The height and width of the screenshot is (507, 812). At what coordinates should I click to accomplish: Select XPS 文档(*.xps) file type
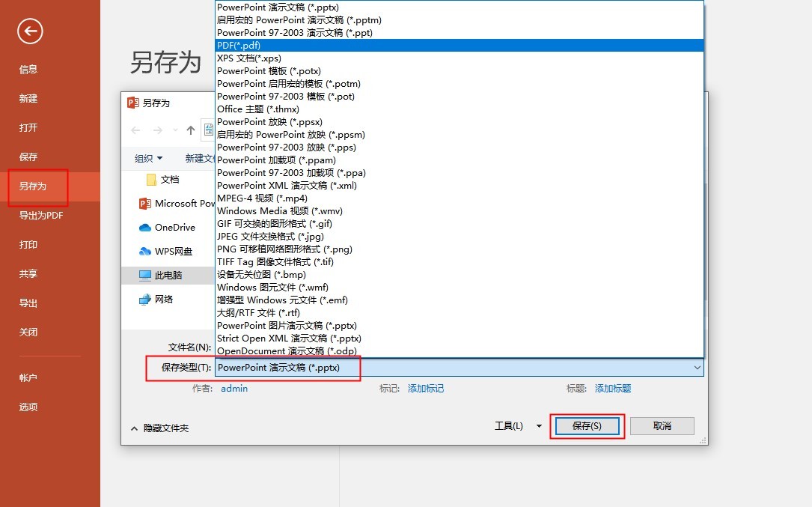[x=460, y=58]
